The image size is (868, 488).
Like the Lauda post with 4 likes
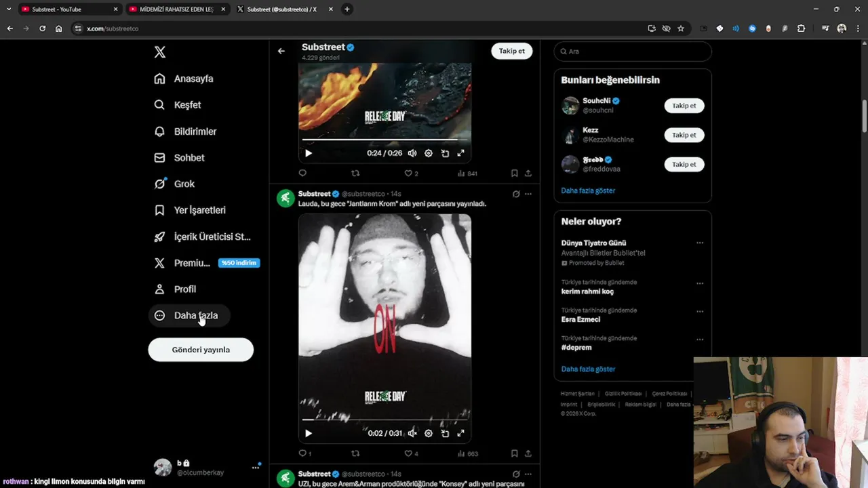[412, 453]
